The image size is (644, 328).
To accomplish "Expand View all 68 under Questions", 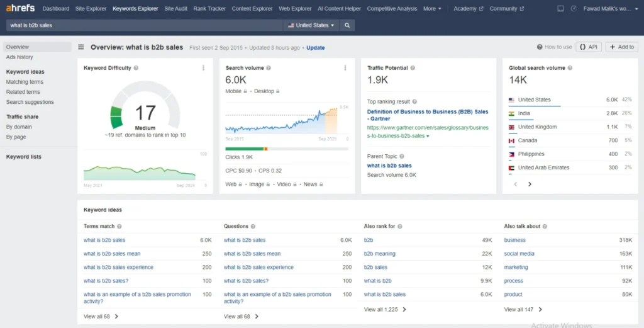I will [x=241, y=317].
